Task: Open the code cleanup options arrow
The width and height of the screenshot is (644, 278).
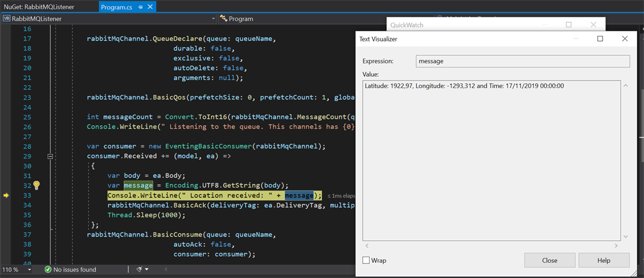Action: click(147, 270)
